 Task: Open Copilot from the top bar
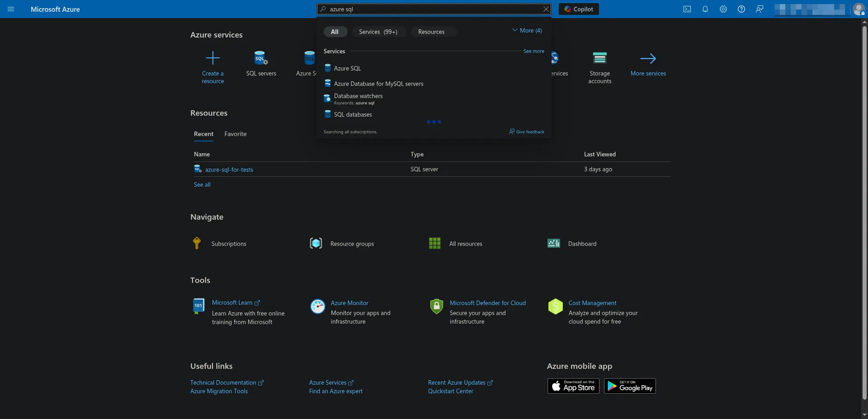coord(579,9)
